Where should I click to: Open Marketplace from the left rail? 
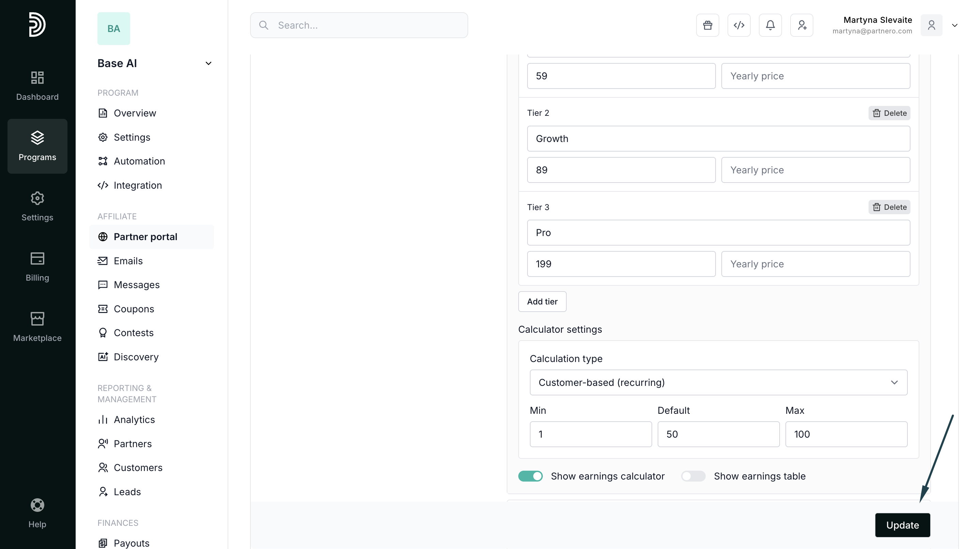[37, 327]
